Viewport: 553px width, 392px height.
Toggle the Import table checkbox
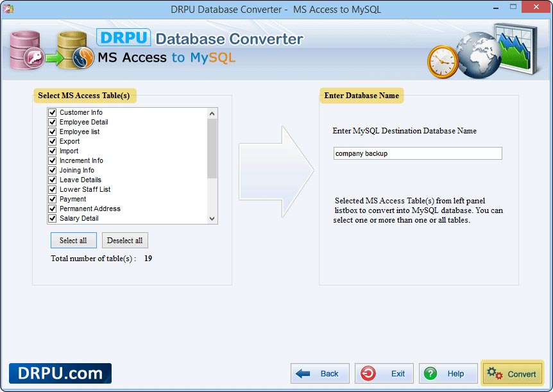point(53,151)
